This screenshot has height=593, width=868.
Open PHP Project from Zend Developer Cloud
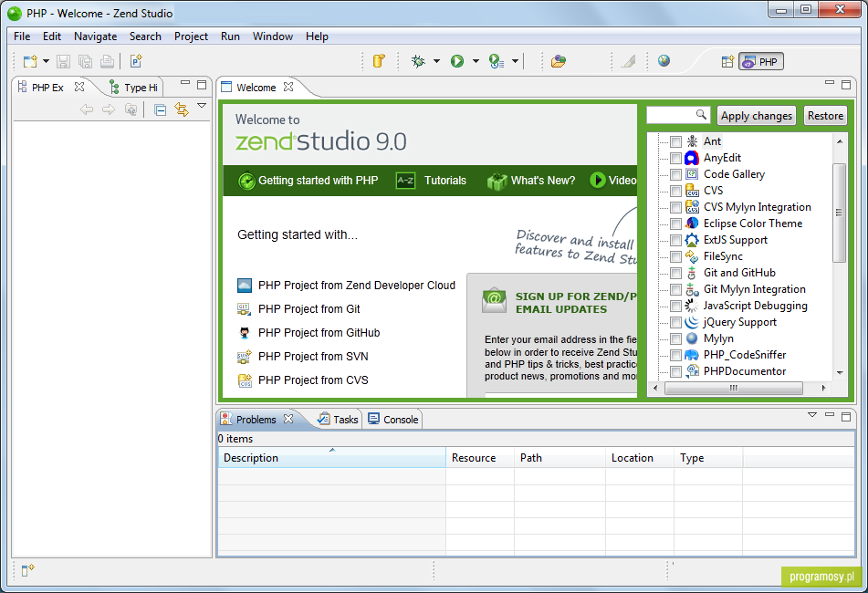point(357,286)
